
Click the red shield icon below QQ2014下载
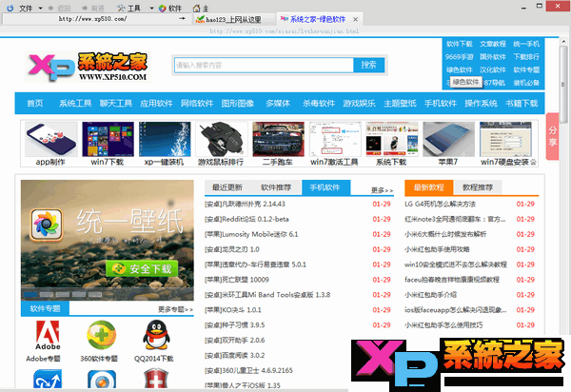(x=156, y=379)
